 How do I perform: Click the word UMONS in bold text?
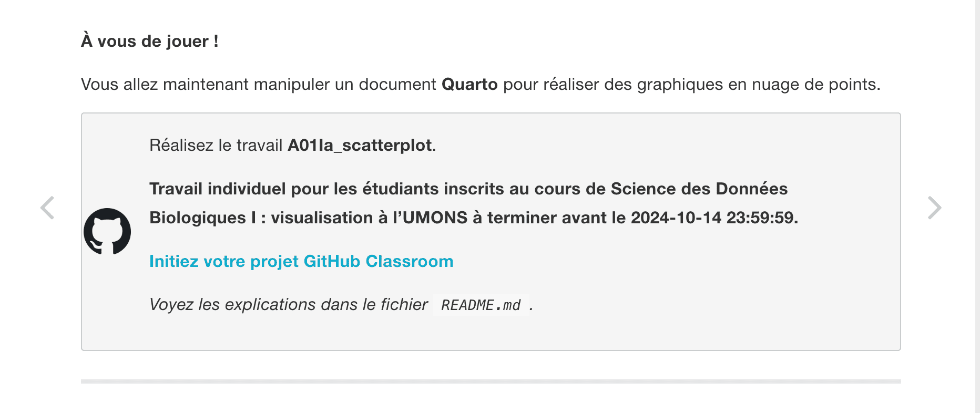(x=435, y=218)
